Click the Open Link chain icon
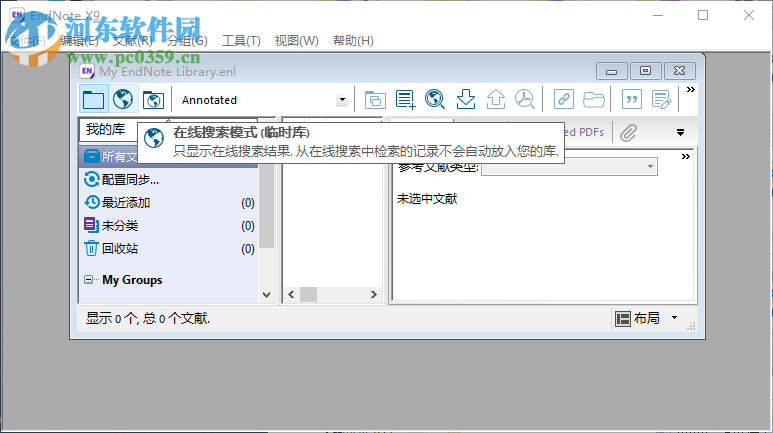 [563, 100]
